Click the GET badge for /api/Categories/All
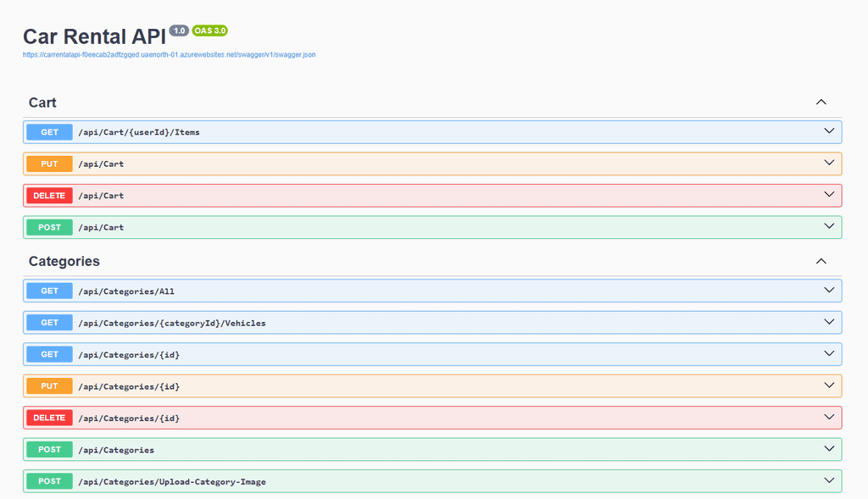Screen dimensions: 868x499 49,291
